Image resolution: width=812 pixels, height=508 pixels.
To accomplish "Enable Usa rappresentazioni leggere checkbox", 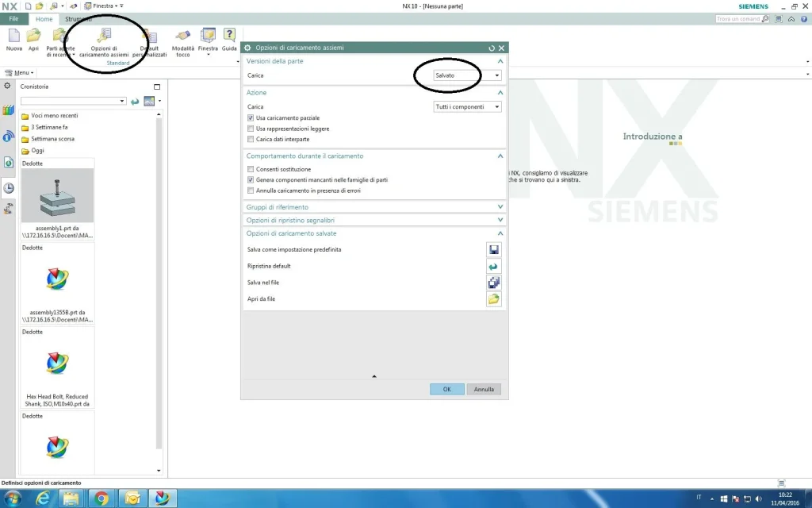I will (251, 129).
